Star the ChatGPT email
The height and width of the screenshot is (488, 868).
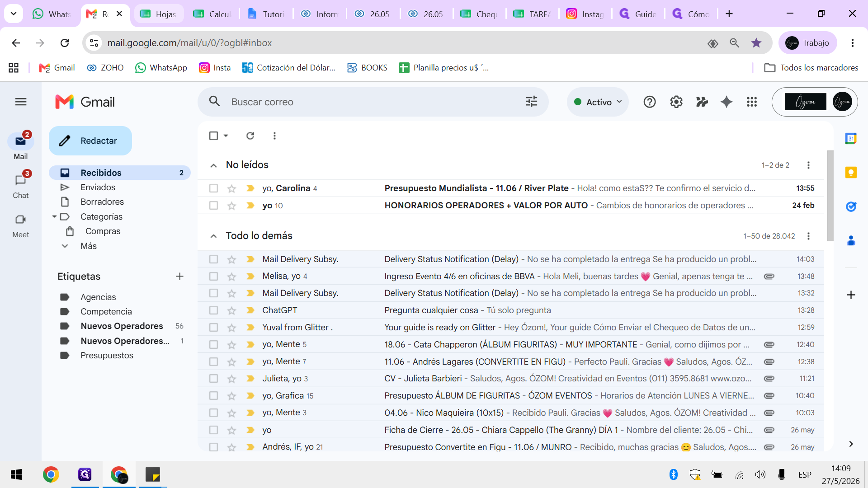(231, 310)
